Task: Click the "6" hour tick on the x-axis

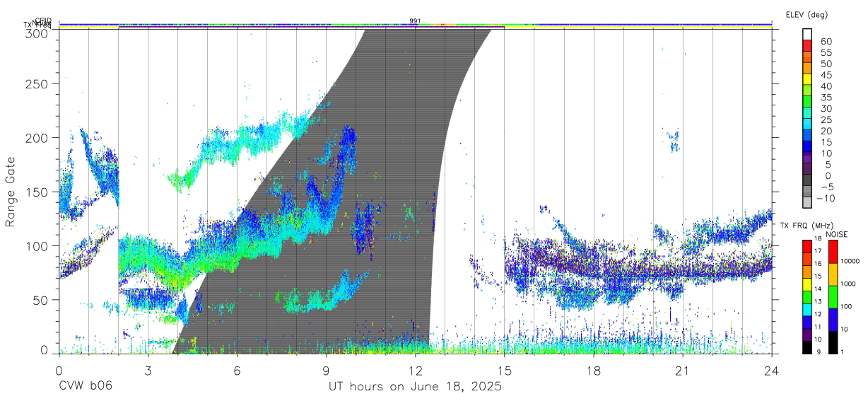Action: tap(237, 369)
